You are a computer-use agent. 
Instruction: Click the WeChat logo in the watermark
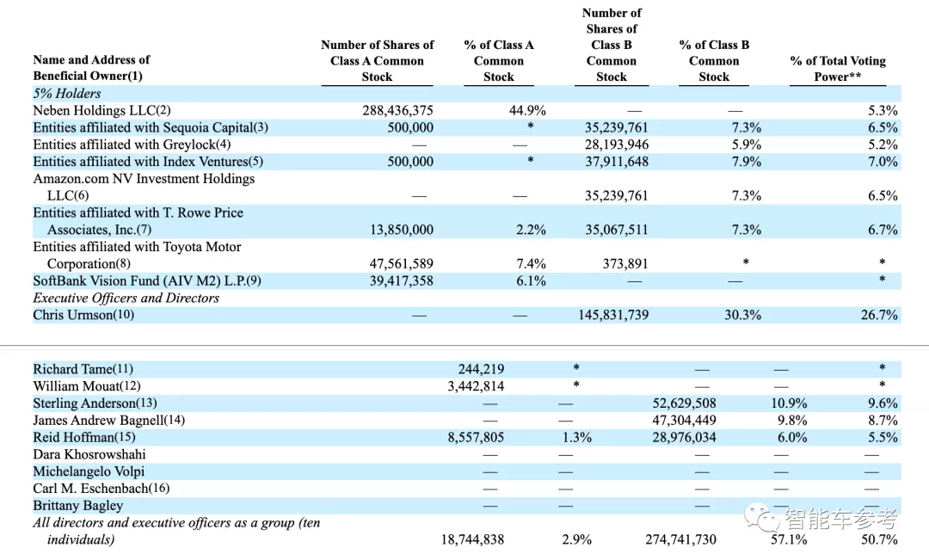763,518
